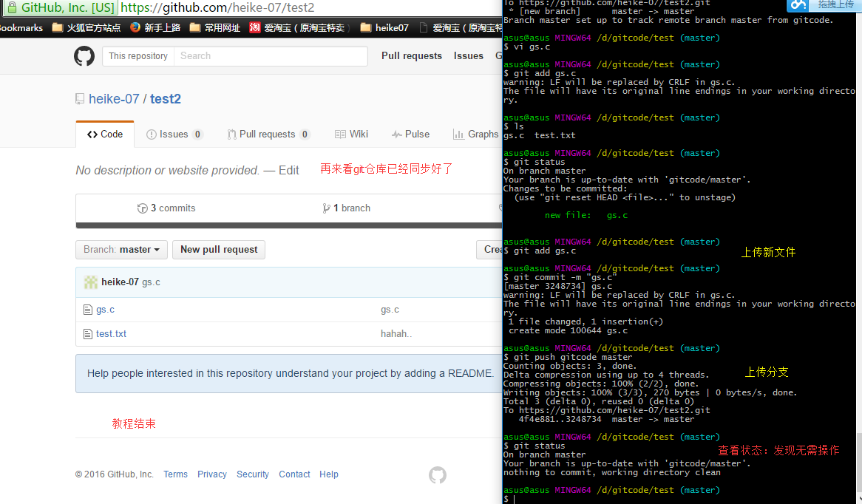Click the browser address bar URL

tap(217, 7)
